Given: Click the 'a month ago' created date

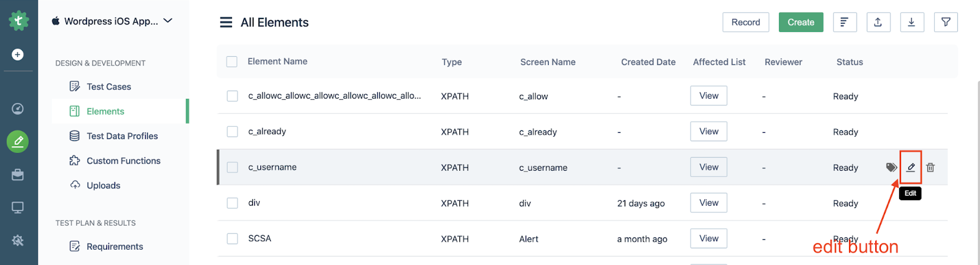Looking at the screenshot, I should [x=642, y=239].
